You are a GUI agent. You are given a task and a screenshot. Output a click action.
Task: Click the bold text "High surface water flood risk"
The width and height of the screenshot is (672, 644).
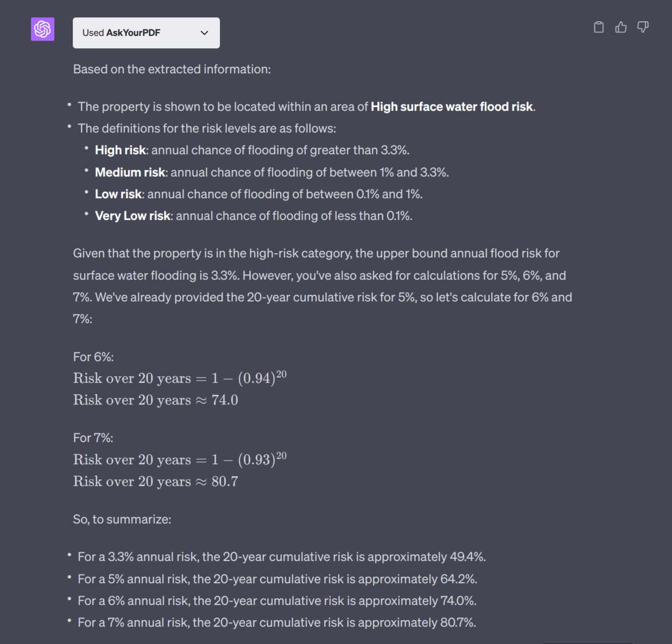coord(452,107)
